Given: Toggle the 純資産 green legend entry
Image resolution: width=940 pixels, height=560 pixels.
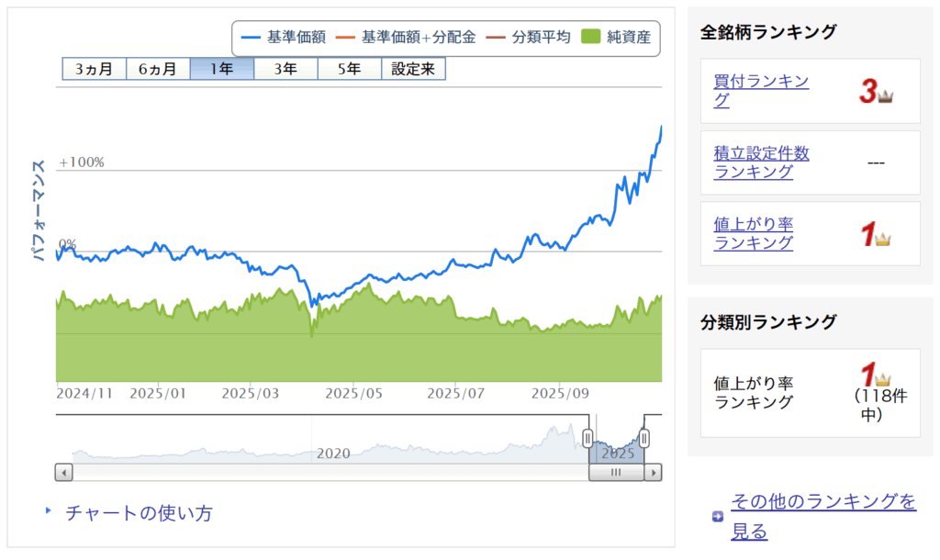Looking at the screenshot, I should (618, 38).
